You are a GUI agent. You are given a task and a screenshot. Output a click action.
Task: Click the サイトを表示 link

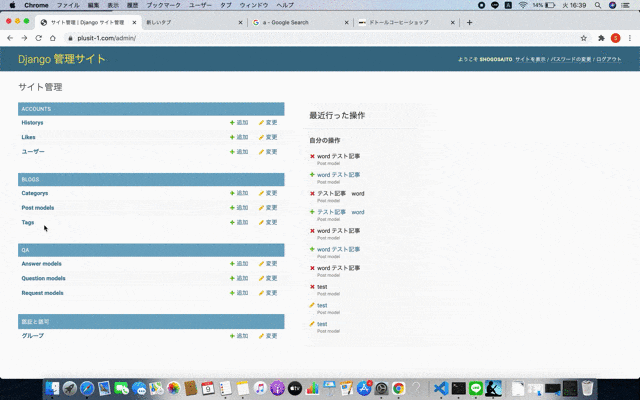point(530,59)
